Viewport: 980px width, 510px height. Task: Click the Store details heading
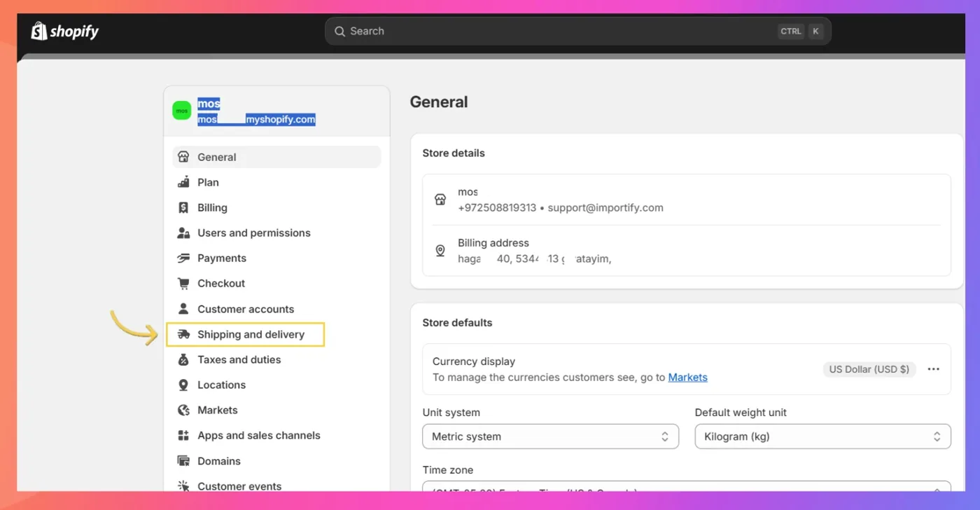point(454,153)
